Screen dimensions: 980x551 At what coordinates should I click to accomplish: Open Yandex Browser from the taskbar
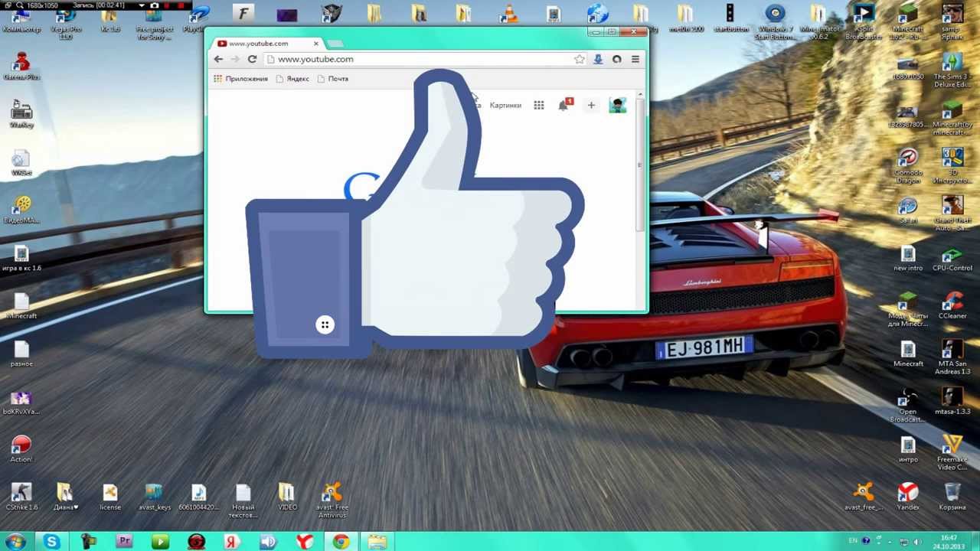point(305,542)
